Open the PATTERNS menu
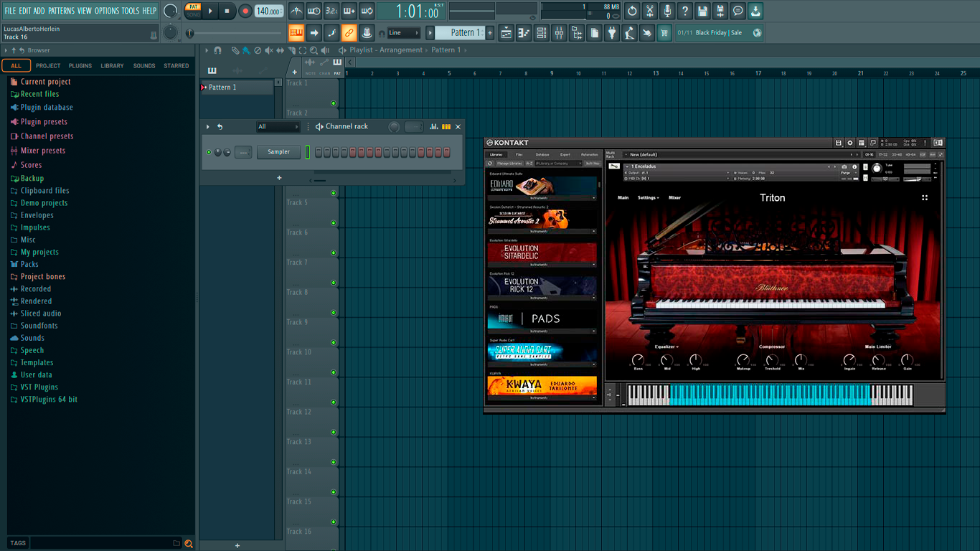980x551 pixels. coord(61,11)
